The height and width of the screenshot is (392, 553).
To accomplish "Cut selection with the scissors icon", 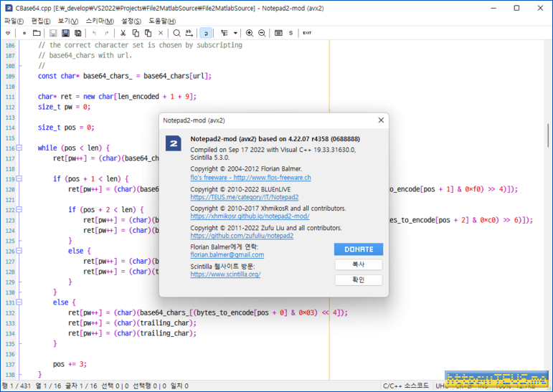I will (123, 33).
